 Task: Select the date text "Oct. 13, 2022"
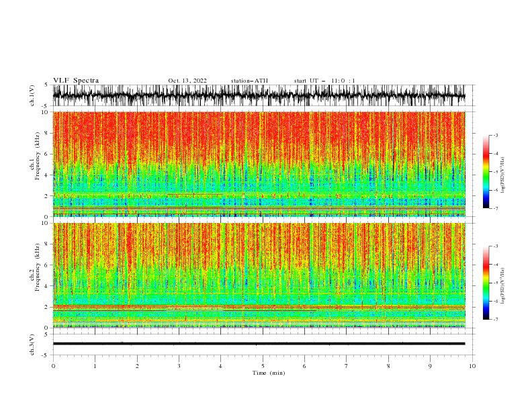(x=187, y=81)
